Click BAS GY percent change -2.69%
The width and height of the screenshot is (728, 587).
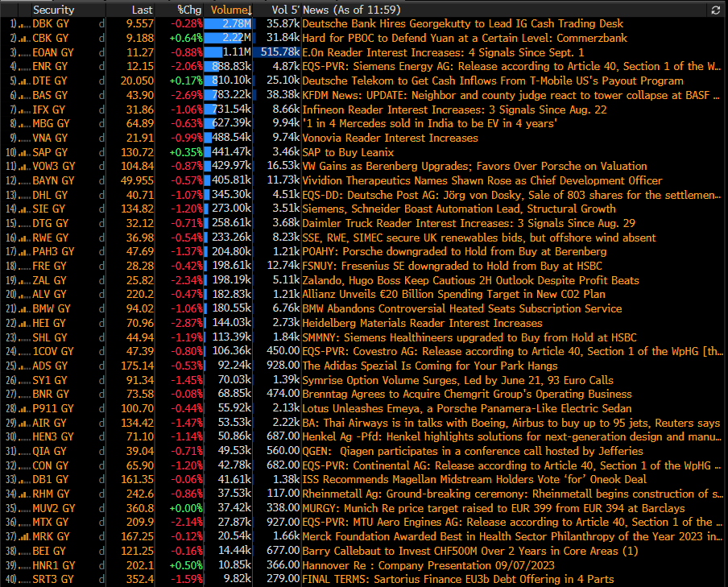click(186, 95)
